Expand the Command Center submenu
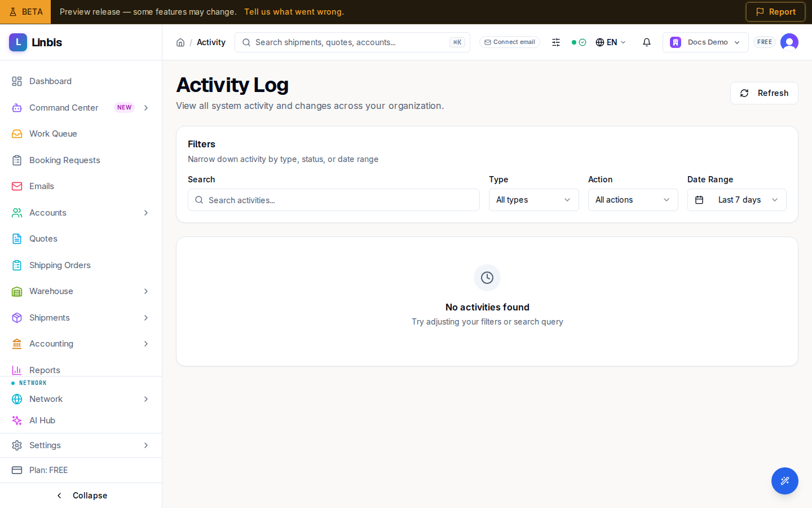812x508 pixels. [146, 108]
